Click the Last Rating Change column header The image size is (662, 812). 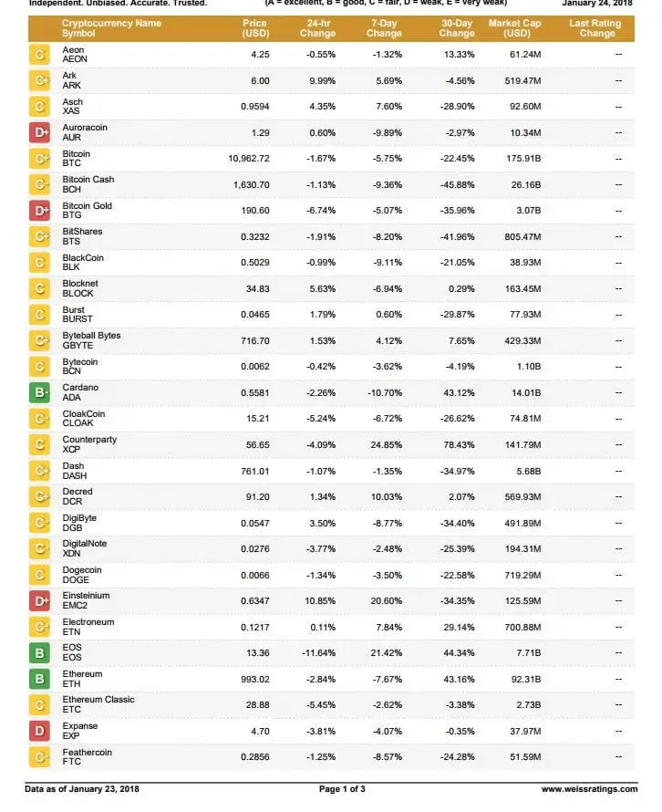point(597,28)
